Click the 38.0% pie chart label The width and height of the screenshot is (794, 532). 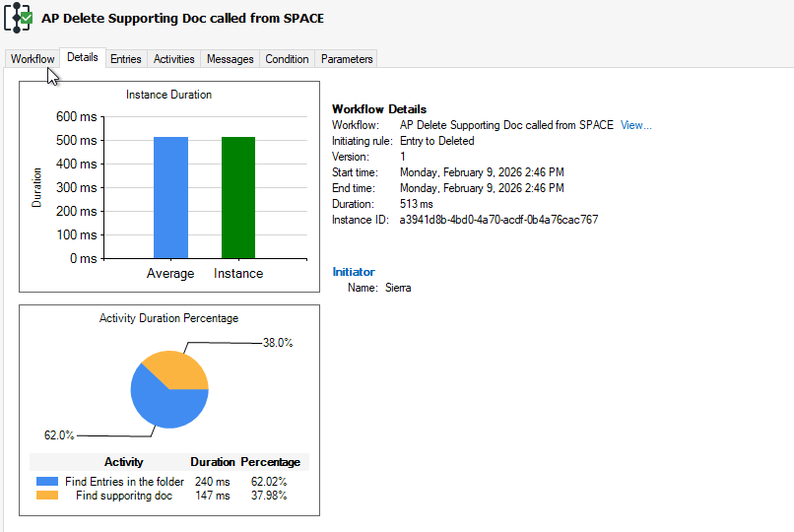pyautogui.click(x=278, y=343)
